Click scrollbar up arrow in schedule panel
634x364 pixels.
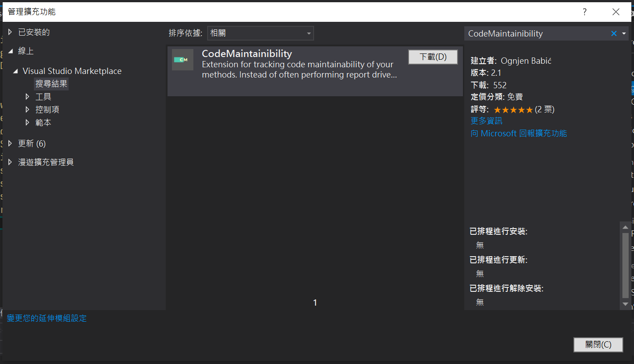tap(625, 227)
